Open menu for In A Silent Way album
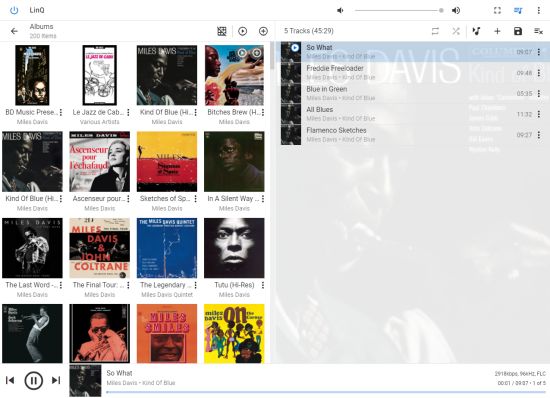The width and height of the screenshot is (550, 398). click(x=263, y=199)
